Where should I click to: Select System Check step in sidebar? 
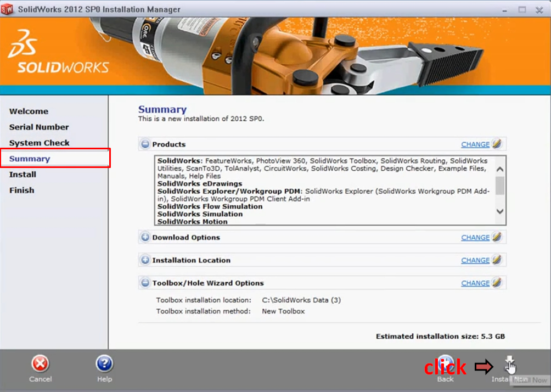coord(40,143)
